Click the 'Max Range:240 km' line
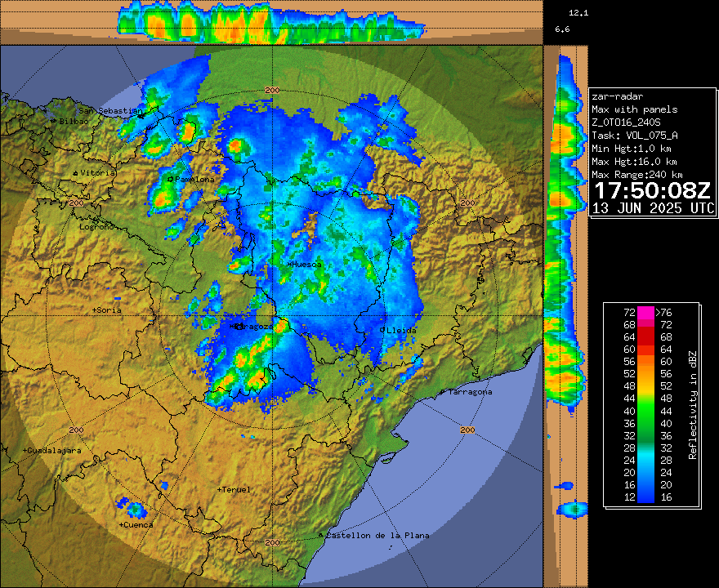The height and width of the screenshot is (588, 719). tap(637, 175)
